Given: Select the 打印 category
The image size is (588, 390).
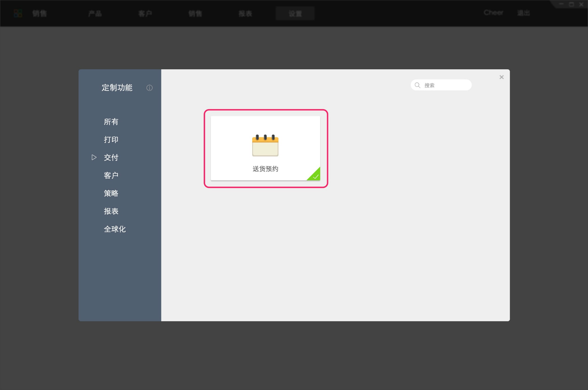Looking at the screenshot, I should pos(111,140).
